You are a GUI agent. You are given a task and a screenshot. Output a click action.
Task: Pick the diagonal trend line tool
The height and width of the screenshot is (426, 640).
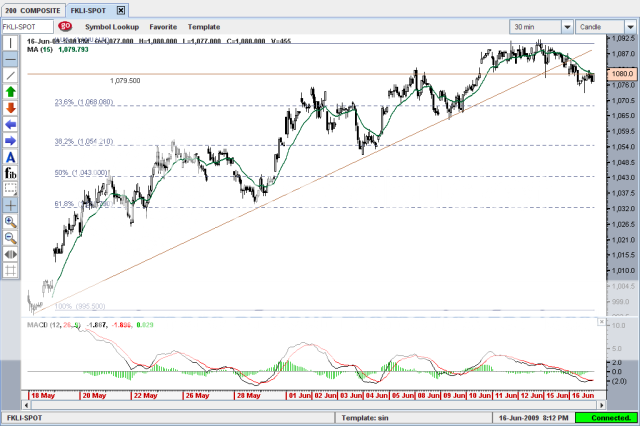(11, 75)
